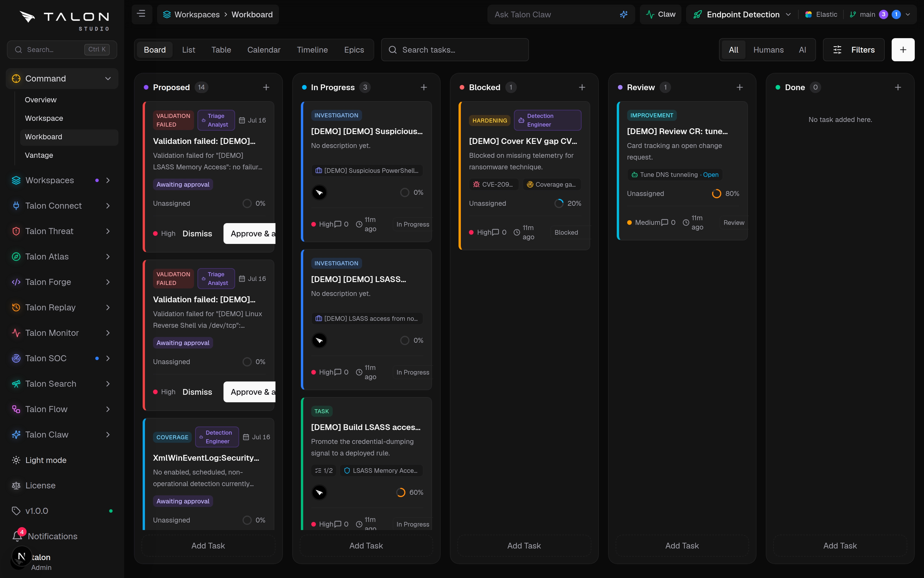Viewport: 924px width, 578px height.
Task: Select the Humans assignee filter
Action: point(768,50)
